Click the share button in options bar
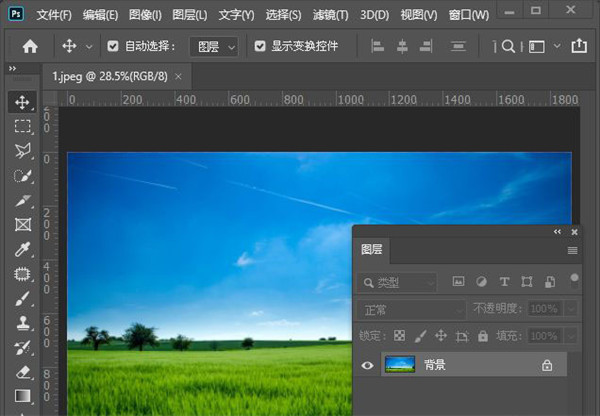 579,46
